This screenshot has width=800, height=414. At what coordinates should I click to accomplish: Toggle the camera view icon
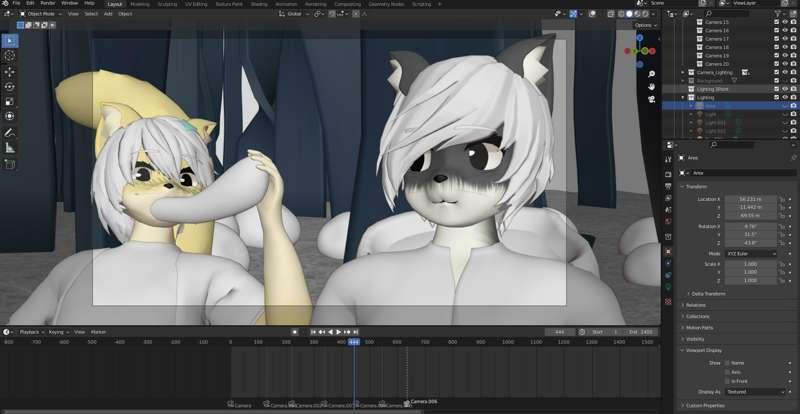(x=652, y=99)
